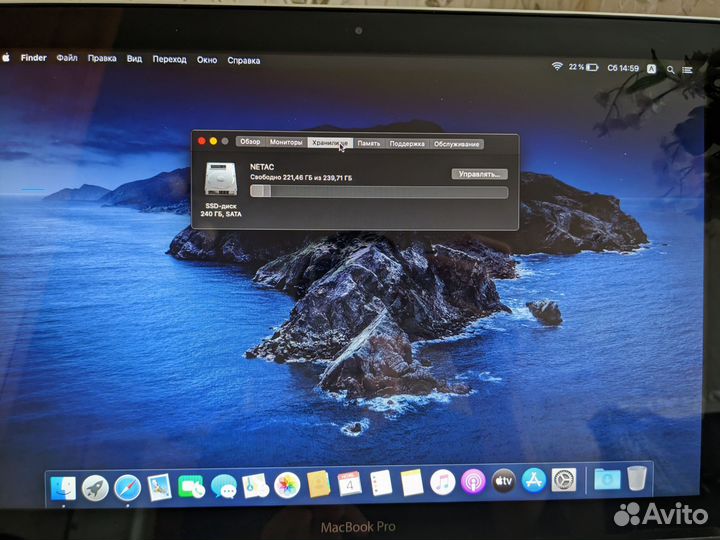Open Finder from the Dock

63,488
